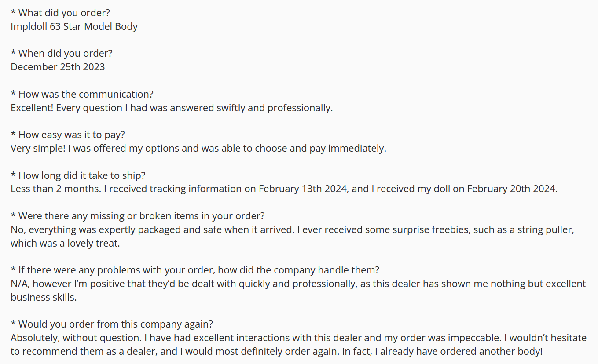Click the "Impldoll 63 Star Model Body" answer
The image size is (598, 364).
[74, 26]
